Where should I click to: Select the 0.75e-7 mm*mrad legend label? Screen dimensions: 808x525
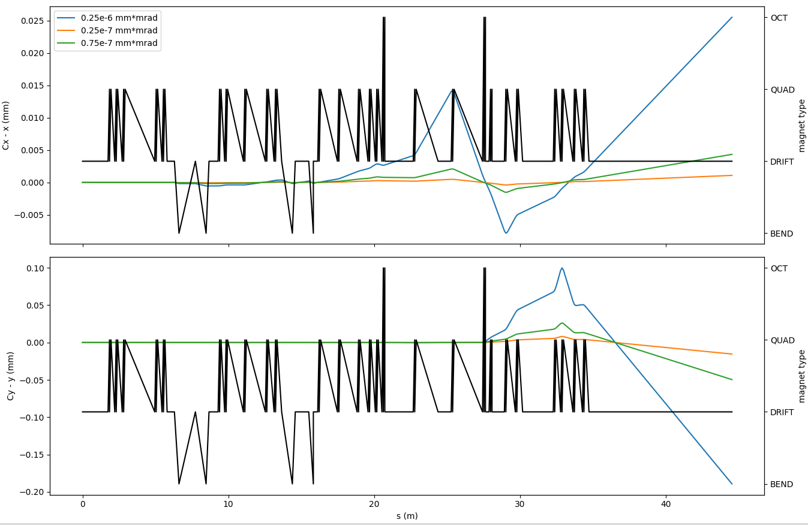[x=124, y=44]
